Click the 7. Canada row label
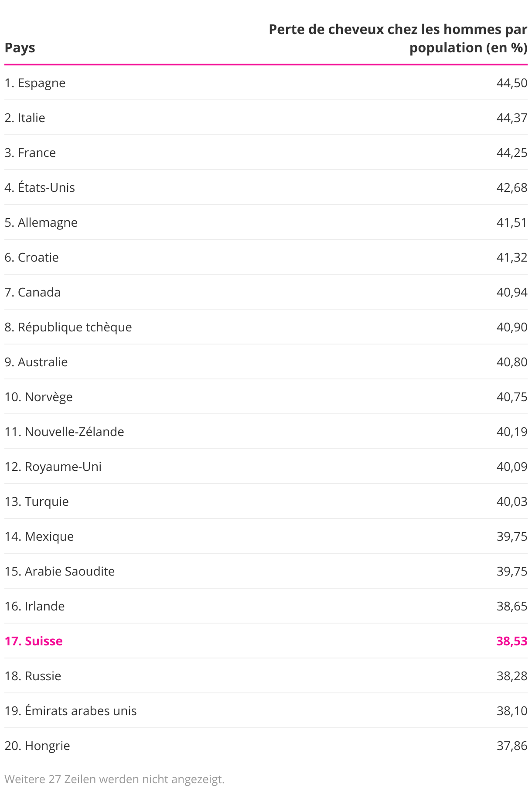532x791 pixels. [x=33, y=292]
